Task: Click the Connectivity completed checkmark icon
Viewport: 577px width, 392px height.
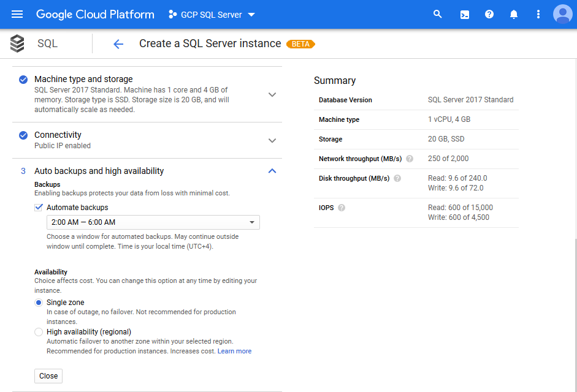Action: coord(23,135)
